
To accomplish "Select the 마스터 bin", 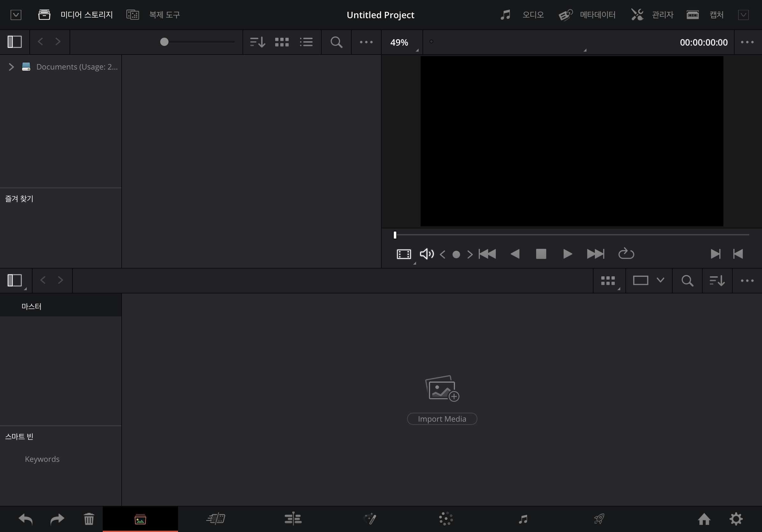I will point(32,307).
